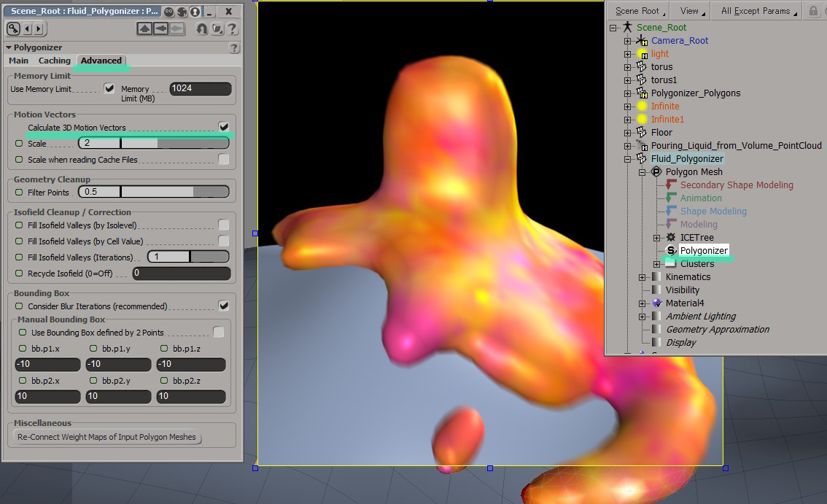Click the up arrow navigation icon
Viewport: 827px width, 504px height.
(144, 29)
